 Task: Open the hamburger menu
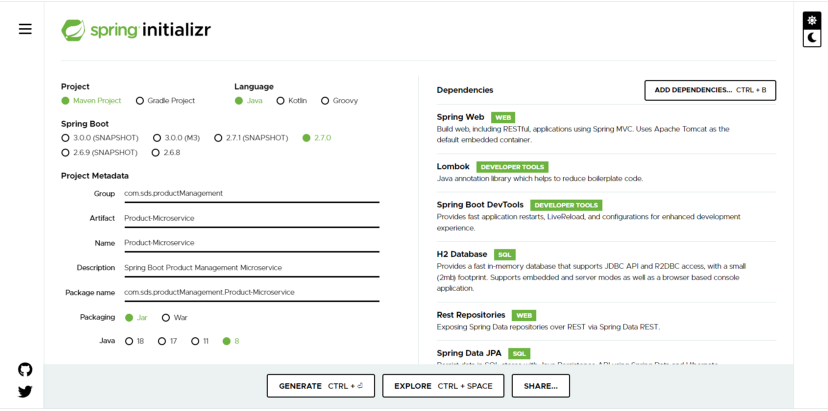(25, 29)
